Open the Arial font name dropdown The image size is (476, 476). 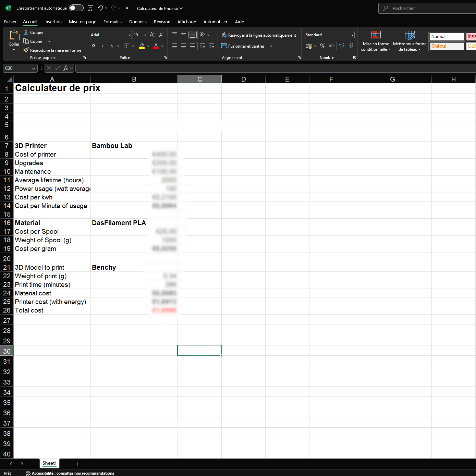[130, 35]
